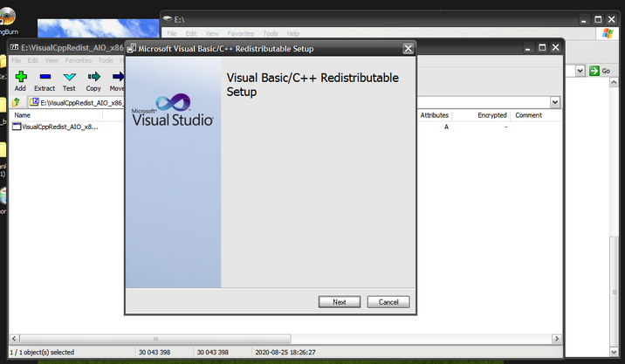The width and height of the screenshot is (625, 364).
Task: Open 7-Zip Edit menu
Action: point(33,60)
